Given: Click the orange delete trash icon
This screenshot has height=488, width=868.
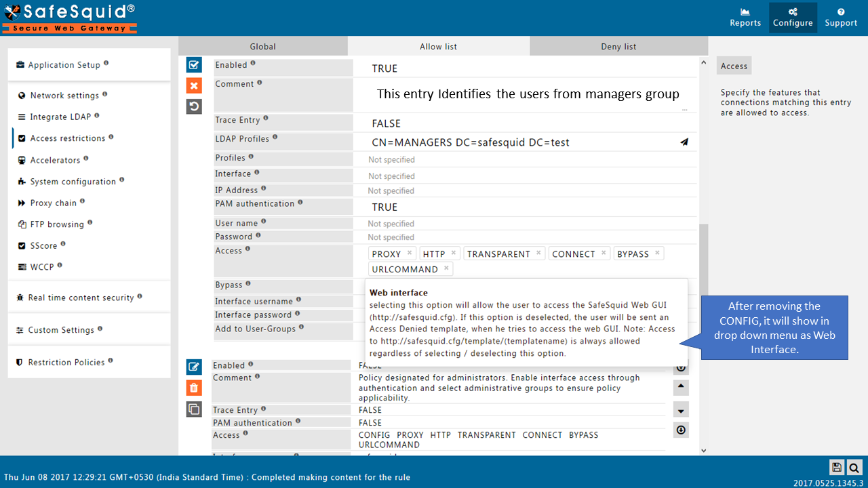Looking at the screenshot, I should tap(194, 388).
